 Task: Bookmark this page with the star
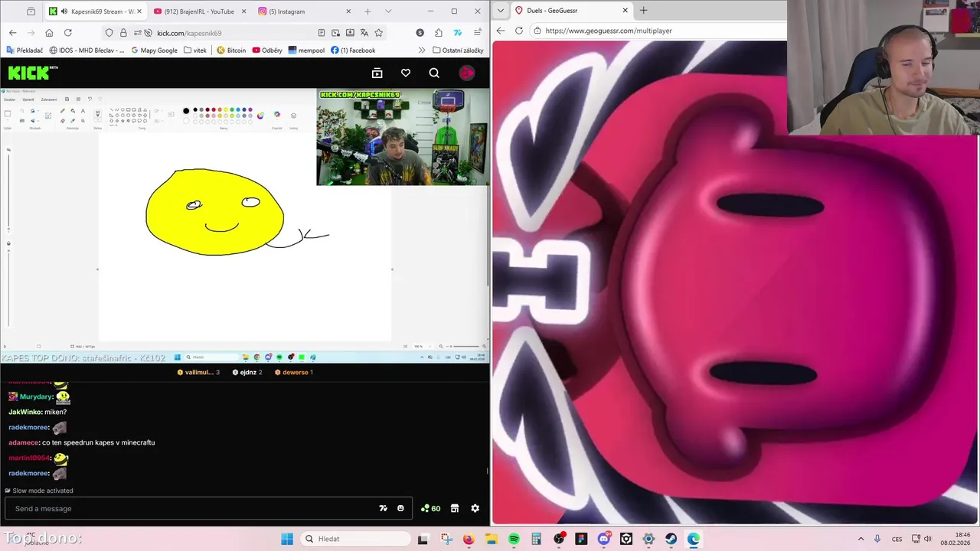378,33
